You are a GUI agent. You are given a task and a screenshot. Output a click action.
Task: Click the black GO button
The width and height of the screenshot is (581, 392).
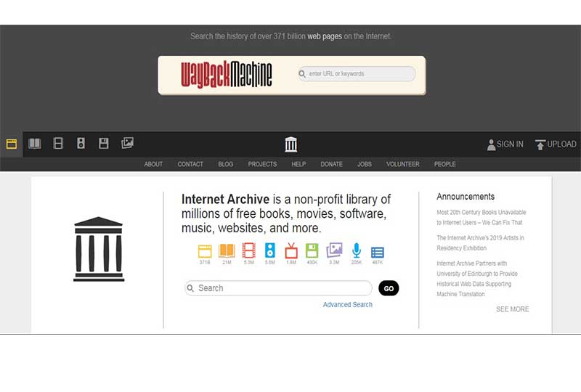[389, 288]
